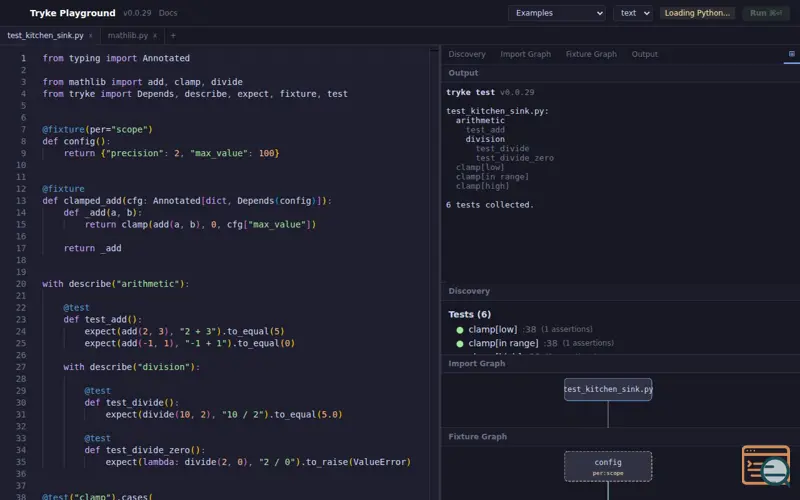Click 'arithmetic' group in the output
This screenshot has width=800, height=500.
480,120
